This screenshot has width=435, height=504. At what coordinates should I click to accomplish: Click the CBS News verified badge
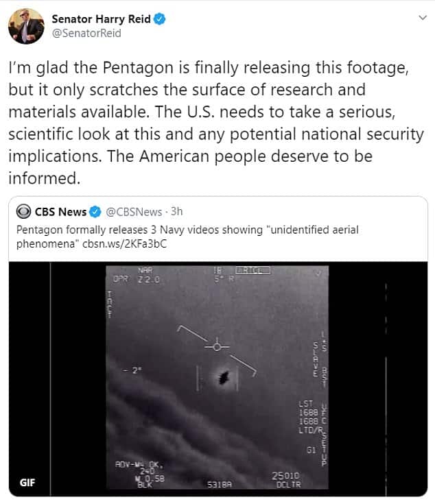tap(95, 212)
